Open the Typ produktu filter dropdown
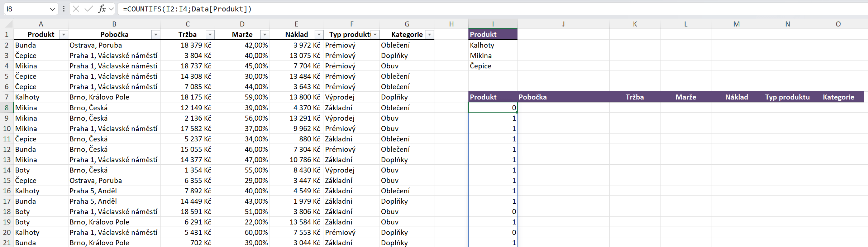Viewport: 868px width, 247px height. click(375, 35)
